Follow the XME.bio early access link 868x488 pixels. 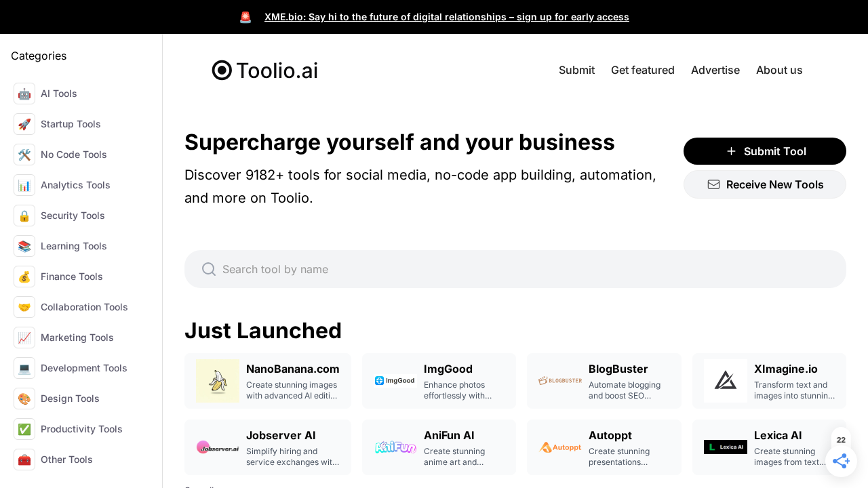click(447, 17)
